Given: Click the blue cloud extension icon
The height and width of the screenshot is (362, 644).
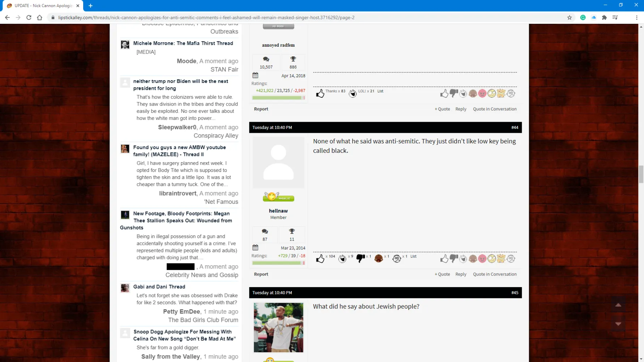Looking at the screenshot, I should tap(593, 17).
